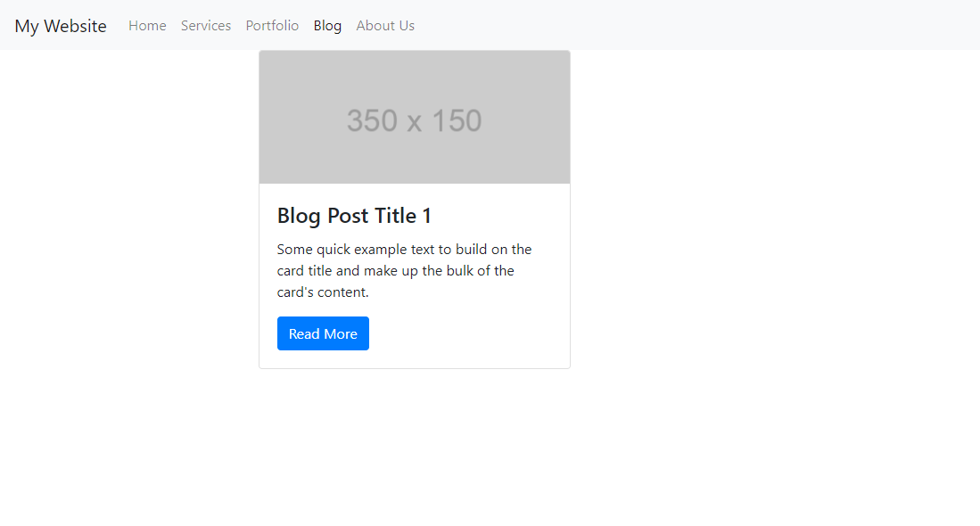Image resolution: width=980 pixels, height=526 pixels.
Task: Click the card's example description text
Action: click(x=404, y=270)
